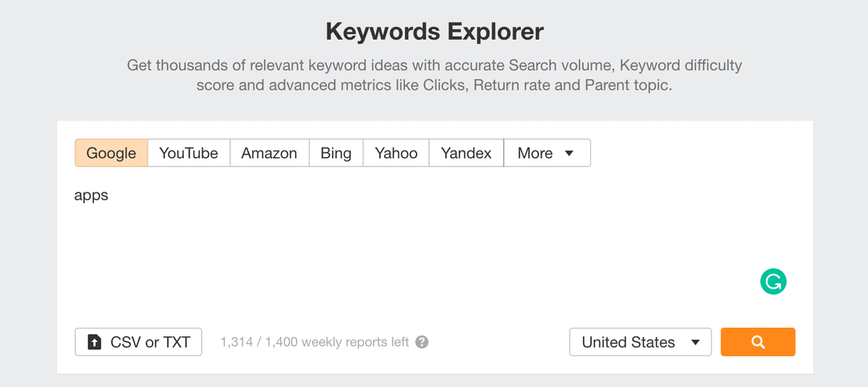Click the description paragraph under the heading

(434, 75)
